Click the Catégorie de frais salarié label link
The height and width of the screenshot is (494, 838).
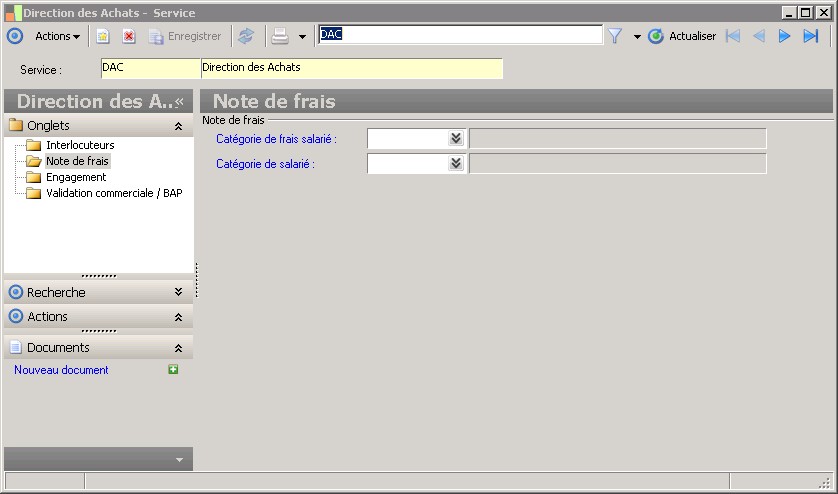click(276, 139)
